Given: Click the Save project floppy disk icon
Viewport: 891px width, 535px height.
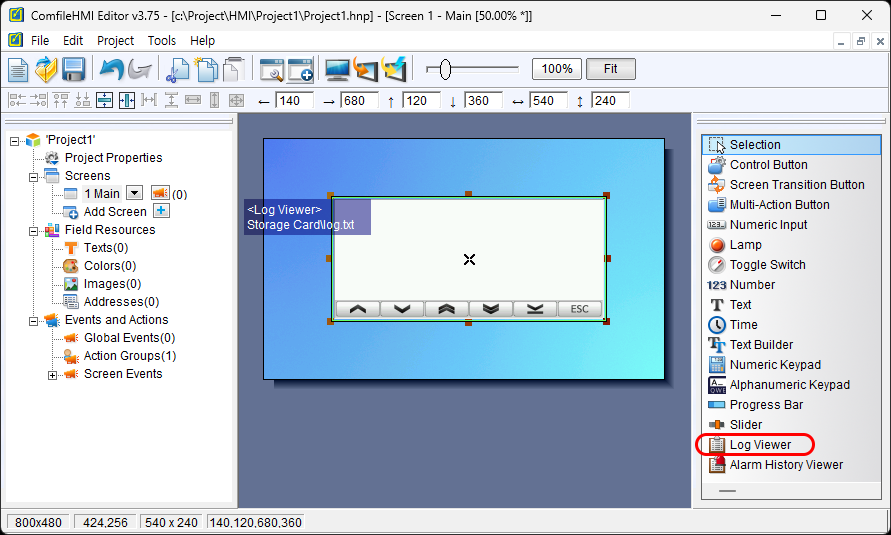Looking at the screenshot, I should pyautogui.click(x=73, y=70).
